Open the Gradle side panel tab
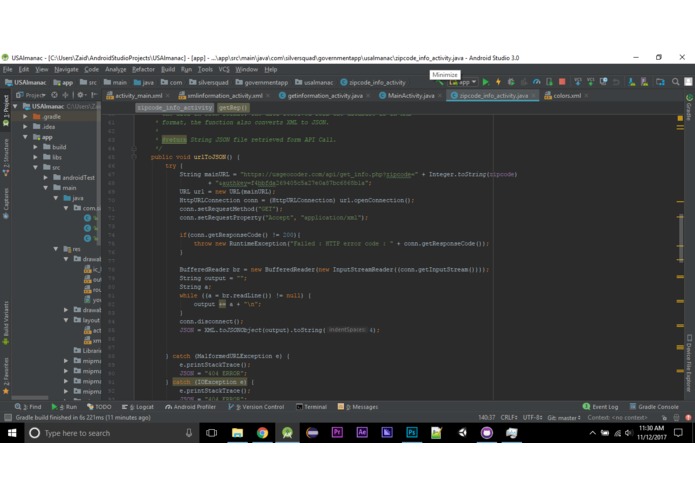The image size is (695, 494). [689, 107]
